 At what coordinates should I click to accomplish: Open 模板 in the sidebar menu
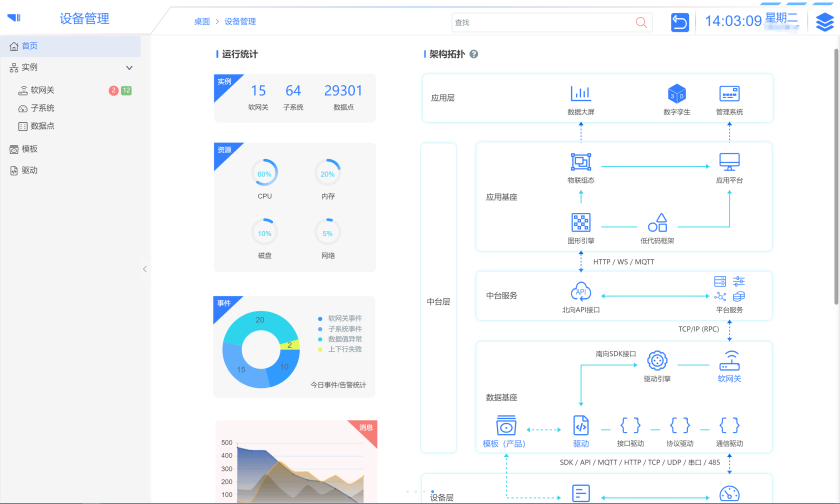(29, 149)
